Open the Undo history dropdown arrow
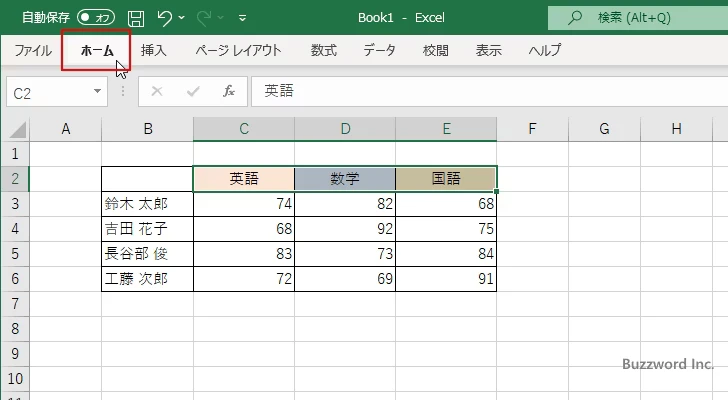Image resolution: width=728 pixels, height=400 pixels. tap(182, 18)
